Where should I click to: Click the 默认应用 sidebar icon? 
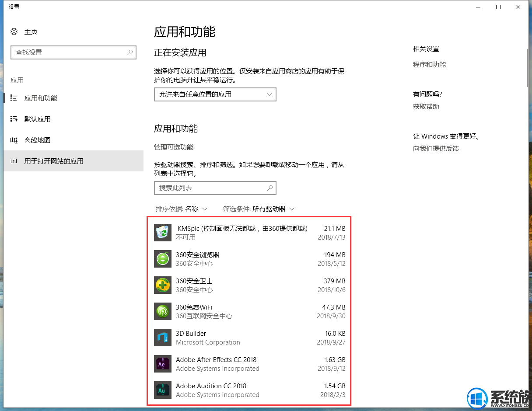click(x=14, y=119)
